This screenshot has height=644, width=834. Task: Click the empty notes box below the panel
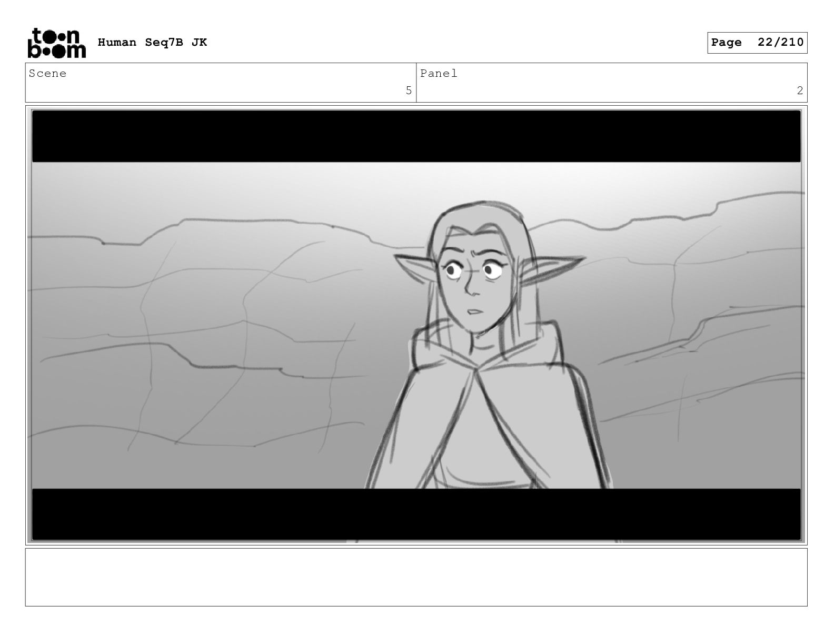point(416,577)
